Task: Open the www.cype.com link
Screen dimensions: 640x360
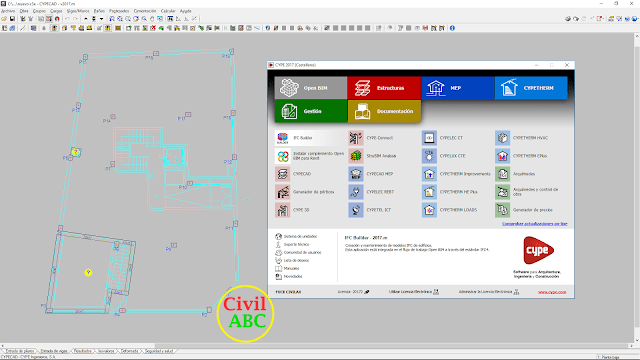Action: point(552,292)
